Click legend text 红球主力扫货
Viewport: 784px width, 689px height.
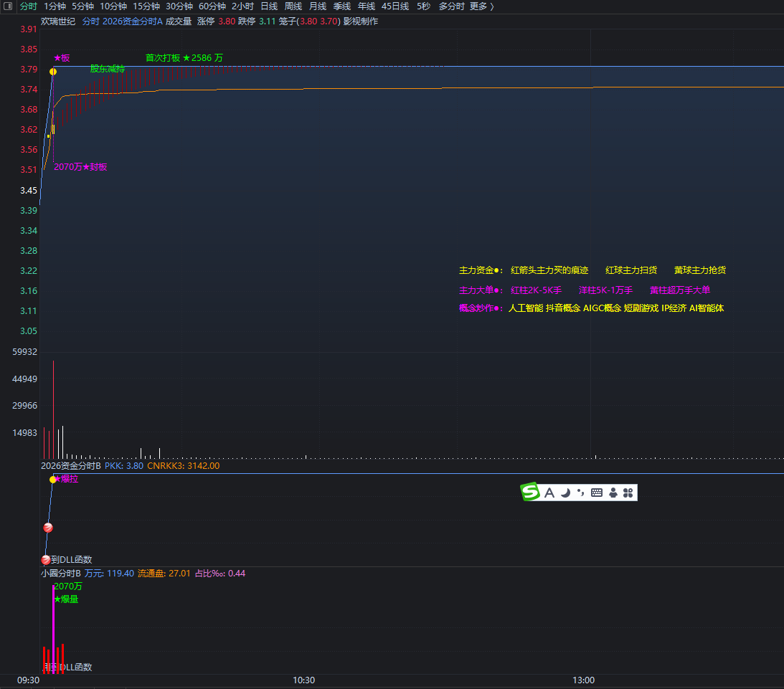(631, 270)
